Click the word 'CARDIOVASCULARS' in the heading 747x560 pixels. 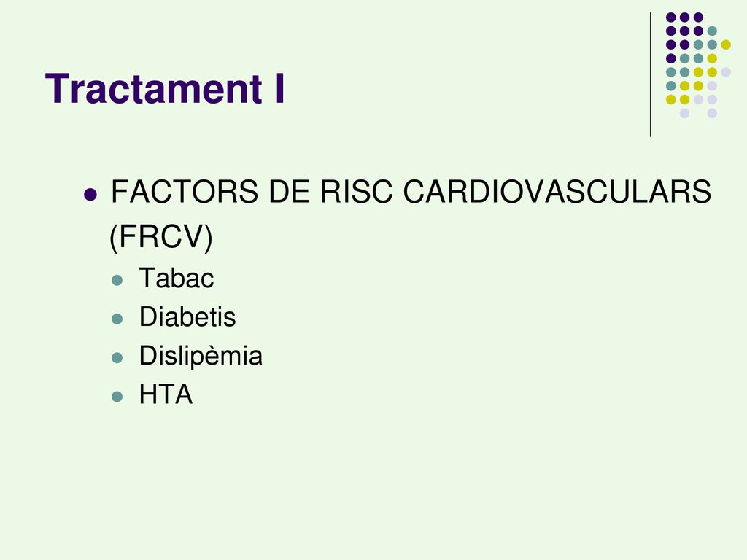click(557, 192)
